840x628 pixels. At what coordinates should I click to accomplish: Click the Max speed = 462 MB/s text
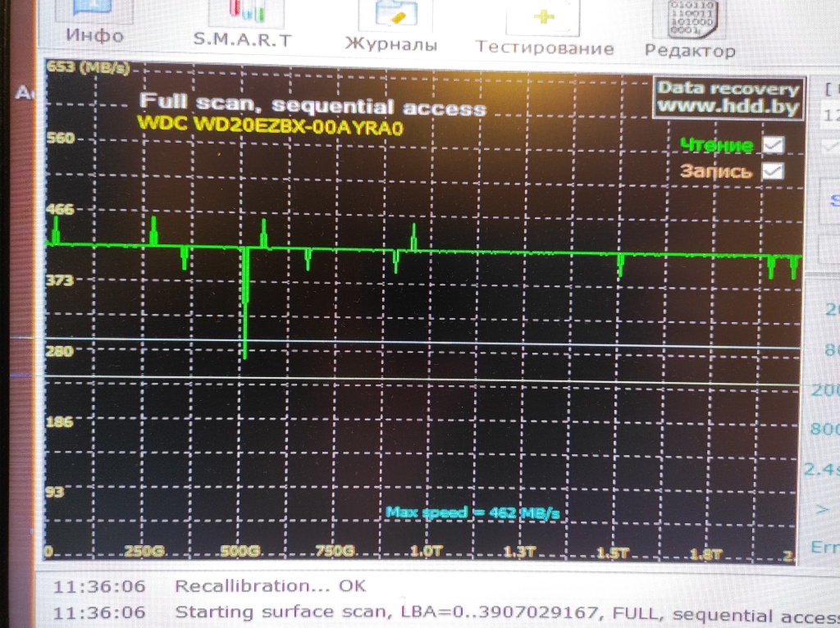(x=472, y=513)
